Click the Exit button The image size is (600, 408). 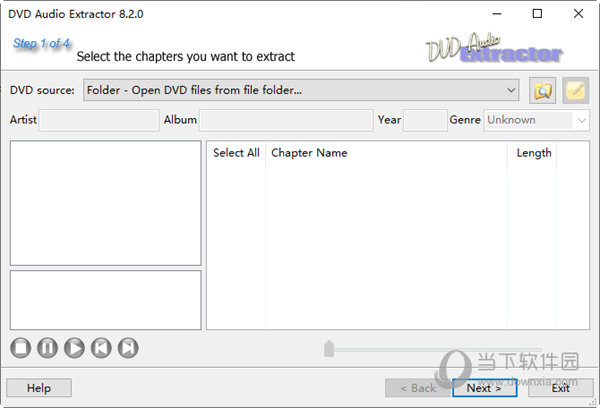(561, 388)
